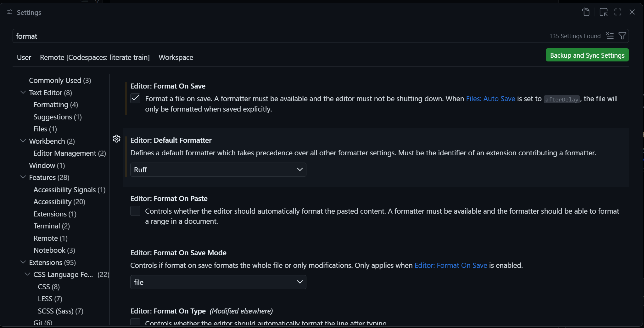Click the Modified elsewhere label
The width and height of the screenshot is (644, 328).
coord(241,311)
